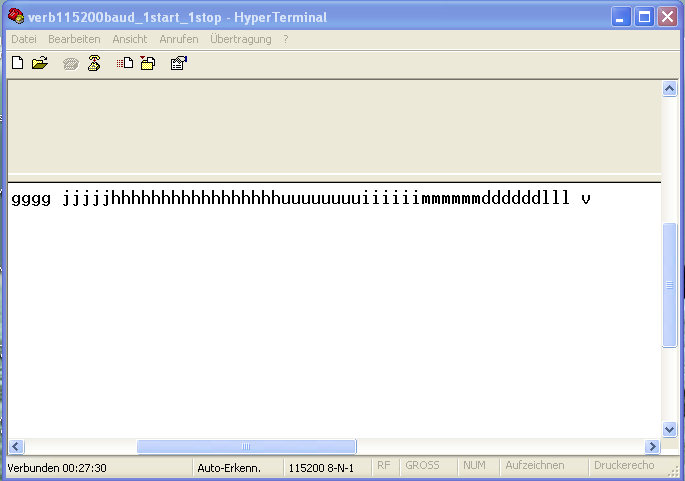Open the Übertragung menu

coord(240,39)
